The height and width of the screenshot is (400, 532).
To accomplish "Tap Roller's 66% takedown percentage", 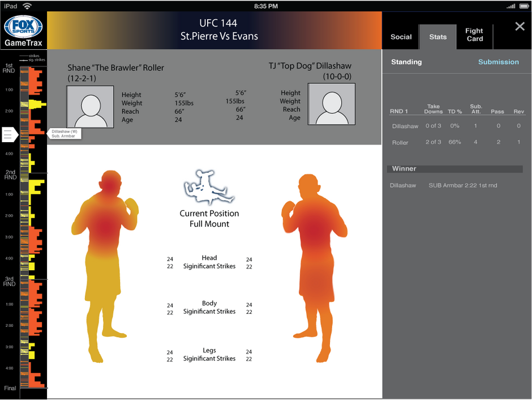I will click(454, 142).
